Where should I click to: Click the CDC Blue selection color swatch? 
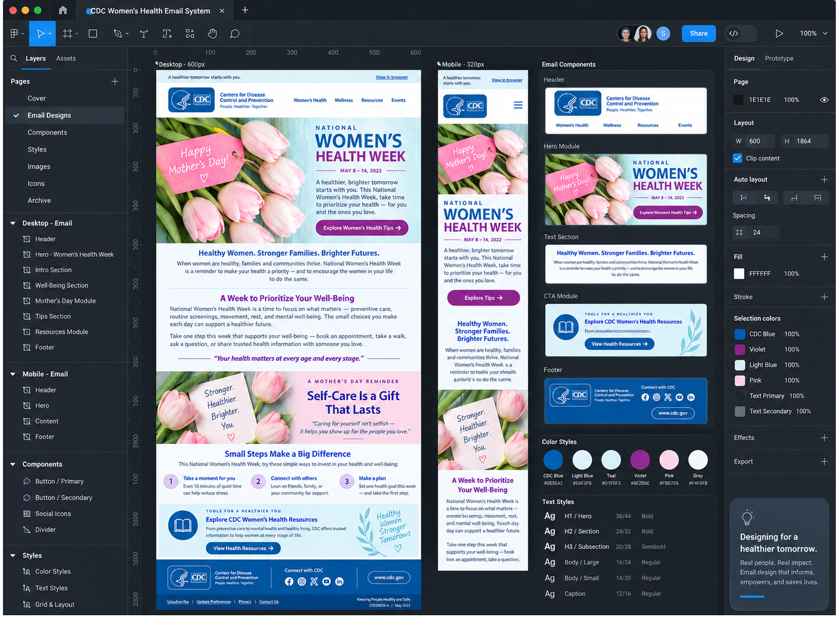click(740, 335)
